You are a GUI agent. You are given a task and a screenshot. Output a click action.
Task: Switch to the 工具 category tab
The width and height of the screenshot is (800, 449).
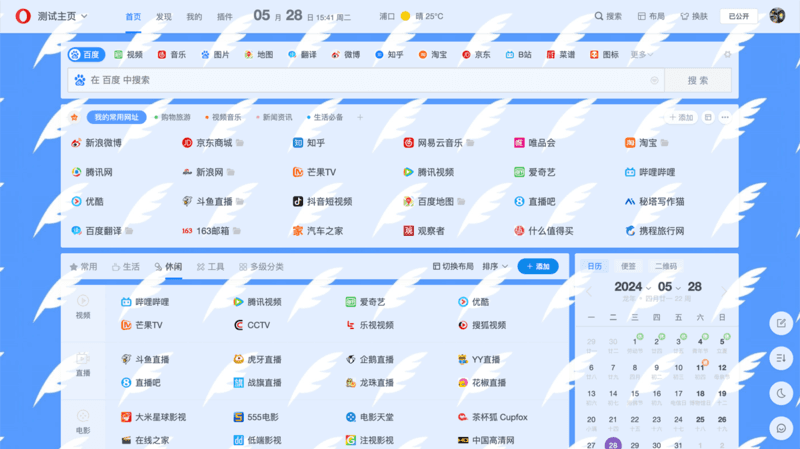tap(210, 266)
